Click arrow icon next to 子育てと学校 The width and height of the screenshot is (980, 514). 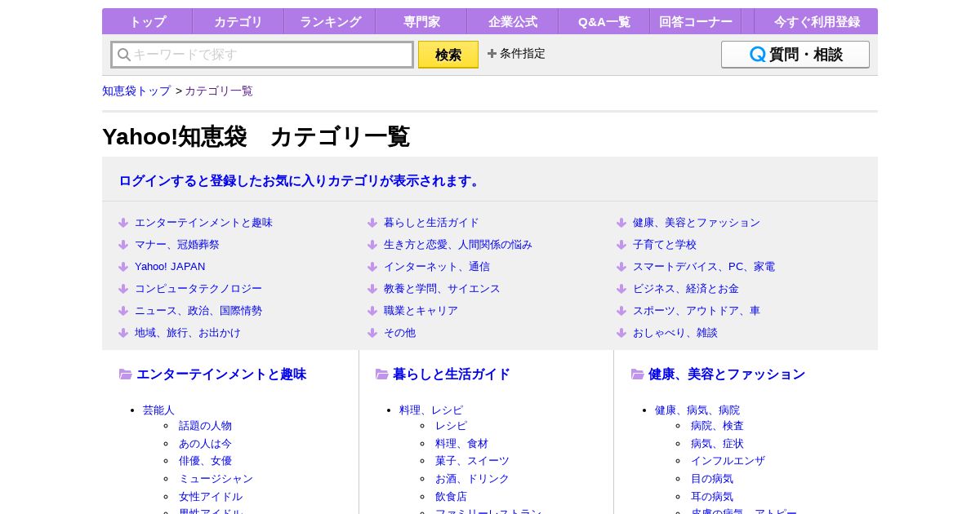[x=621, y=245]
